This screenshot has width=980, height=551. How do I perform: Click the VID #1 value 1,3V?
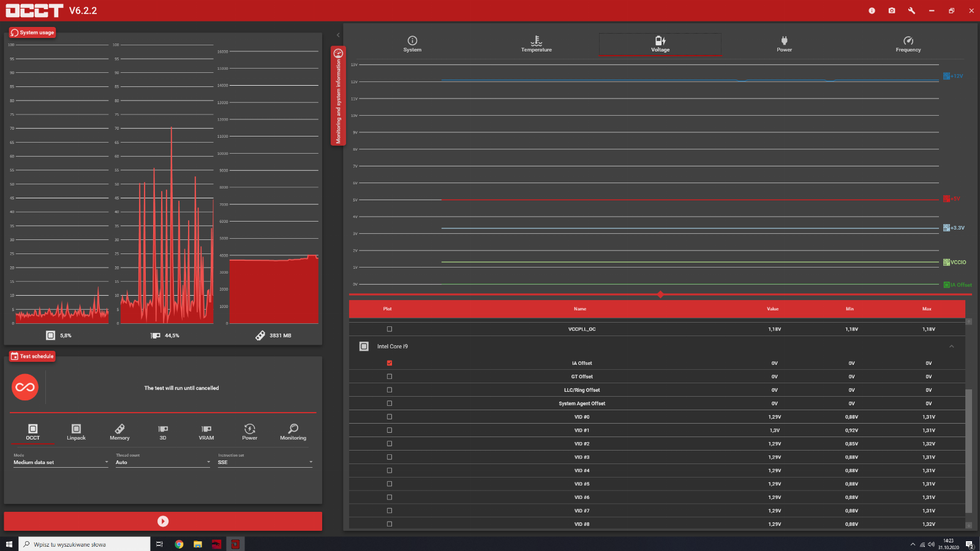[775, 430]
